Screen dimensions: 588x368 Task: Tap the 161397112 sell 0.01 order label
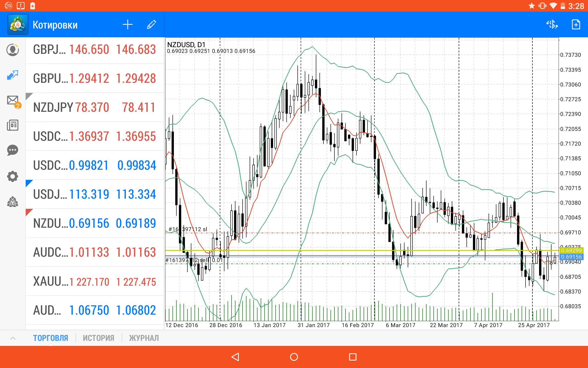point(194,260)
